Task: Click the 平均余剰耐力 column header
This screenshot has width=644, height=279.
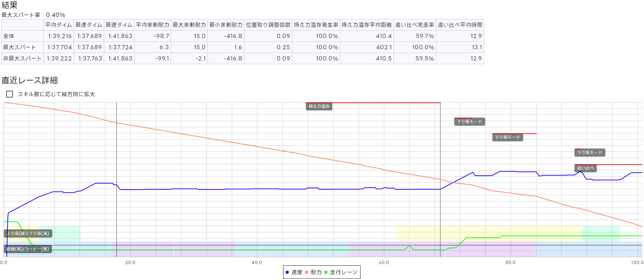Action: [153, 25]
